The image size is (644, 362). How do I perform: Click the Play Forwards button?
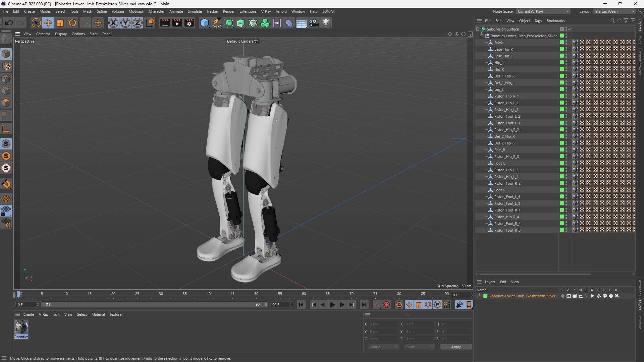(x=332, y=305)
